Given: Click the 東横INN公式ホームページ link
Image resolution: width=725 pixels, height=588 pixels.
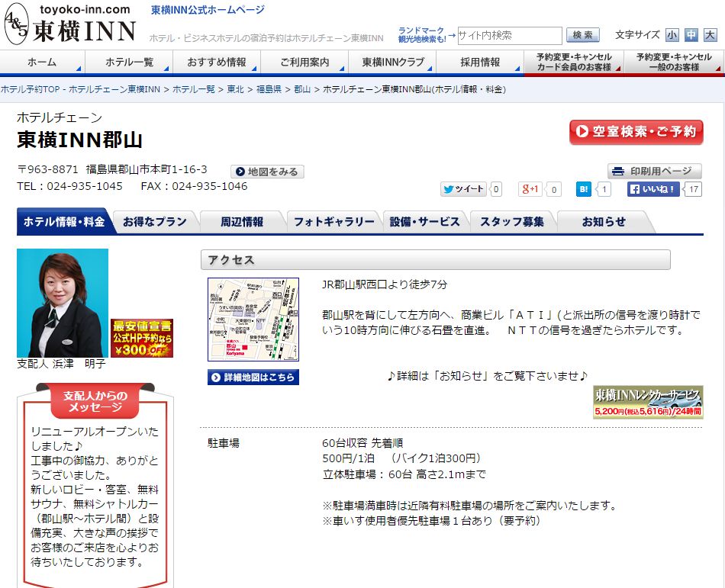Looking at the screenshot, I should pyautogui.click(x=208, y=10).
